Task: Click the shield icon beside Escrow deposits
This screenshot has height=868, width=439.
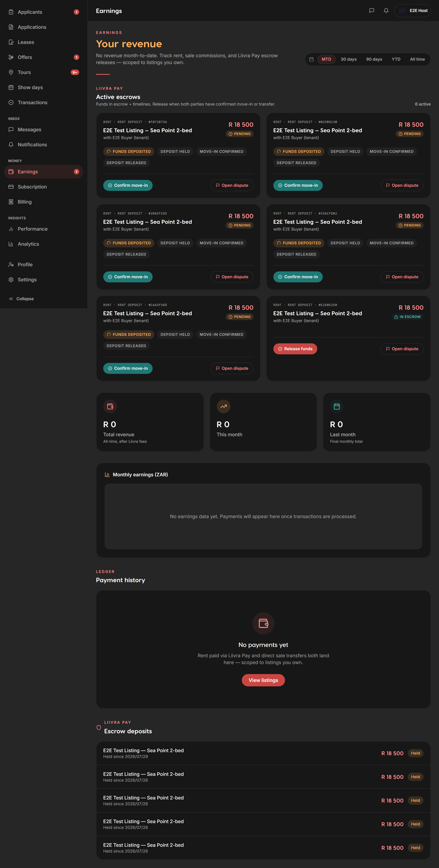Action: coord(99,728)
